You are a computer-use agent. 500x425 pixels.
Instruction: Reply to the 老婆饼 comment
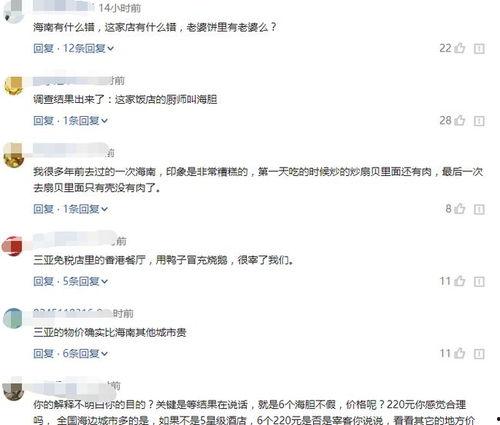tap(44, 48)
